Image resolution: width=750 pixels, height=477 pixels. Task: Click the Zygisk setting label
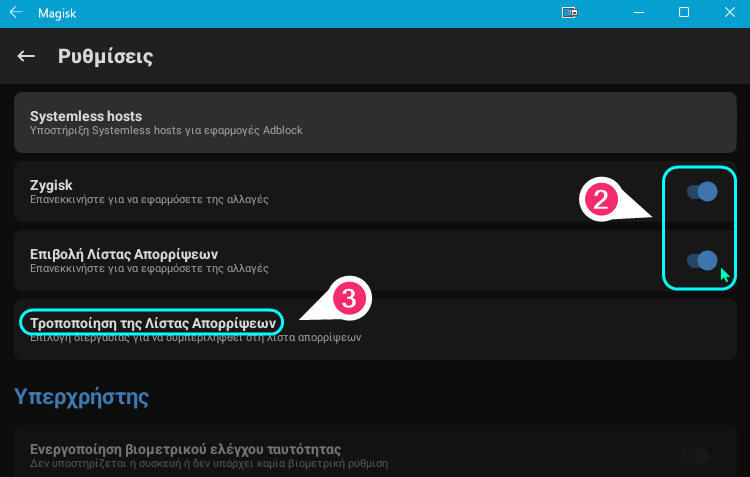(x=51, y=185)
